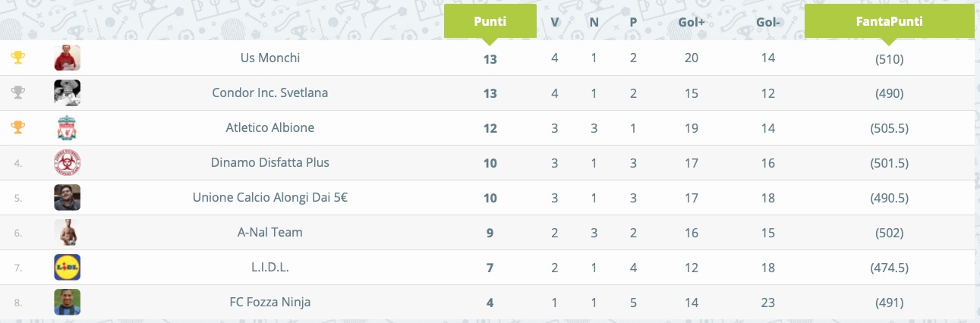Sort standings by FantaPunti column
This screenshot has width=980, height=323.
point(889,21)
